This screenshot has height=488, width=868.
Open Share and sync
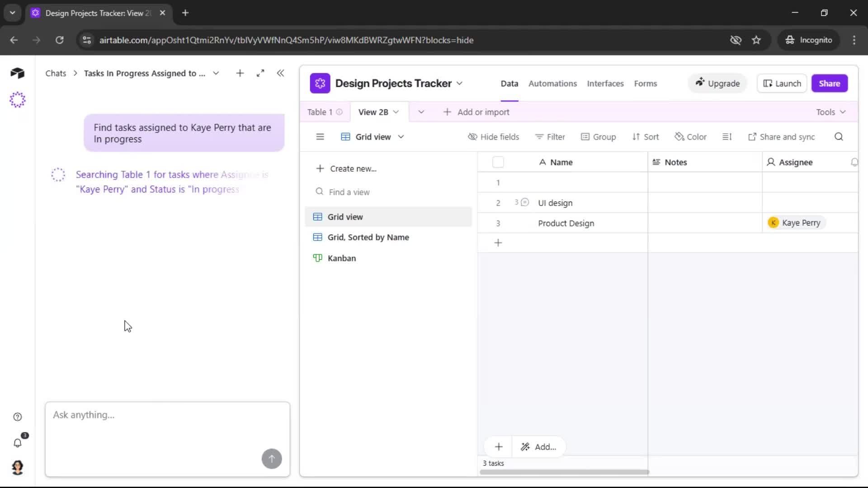point(781,137)
